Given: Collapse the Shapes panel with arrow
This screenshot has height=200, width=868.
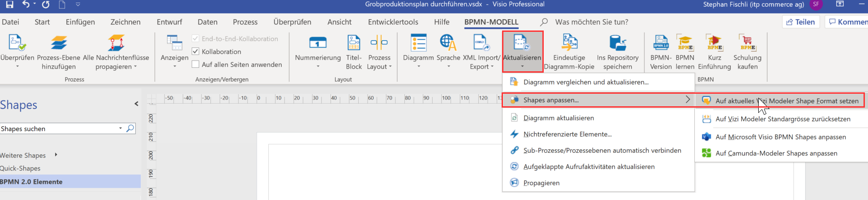Looking at the screenshot, I should (x=136, y=104).
